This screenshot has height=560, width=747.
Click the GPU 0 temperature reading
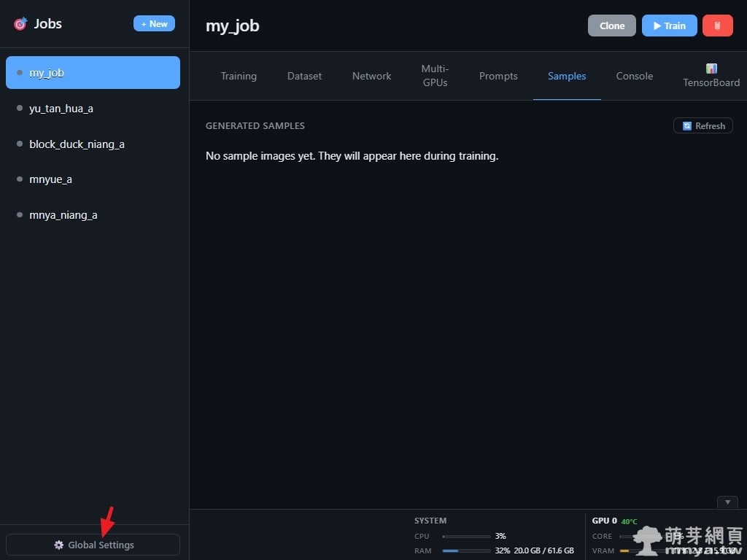[629, 521]
